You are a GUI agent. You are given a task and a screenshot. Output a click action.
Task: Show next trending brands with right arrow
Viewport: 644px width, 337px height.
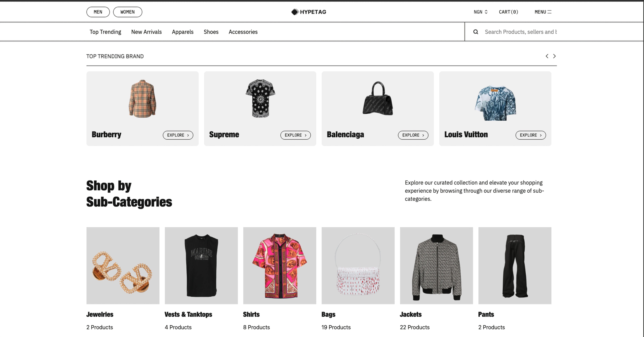tap(554, 56)
